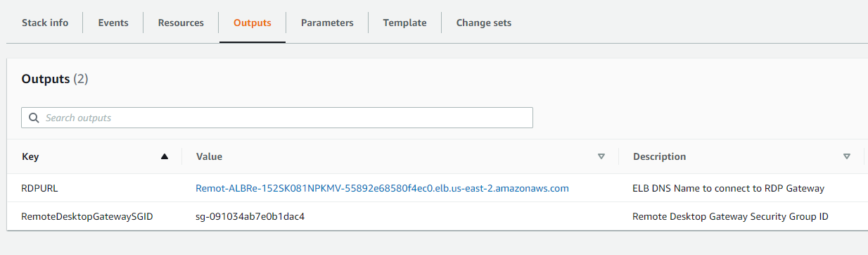Viewport: 868px width, 255px height.
Task: Click the Search outputs field
Action: pyautogui.click(x=277, y=118)
